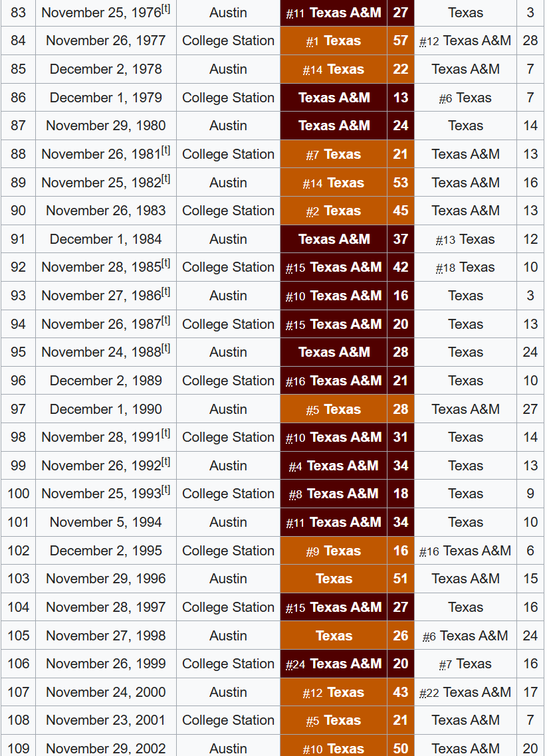Viewport: 547px width, 756px height.
Task: Open footnote [t] beside November 26, 1981
Action: click(x=166, y=150)
